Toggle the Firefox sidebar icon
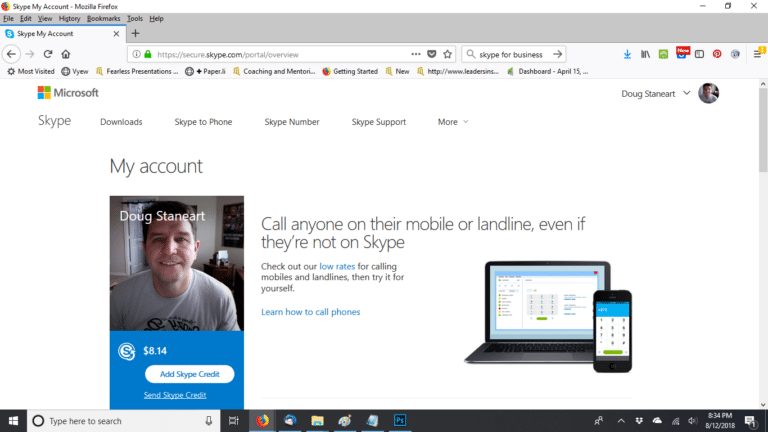This screenshot has width=768, height=432. 699,54
